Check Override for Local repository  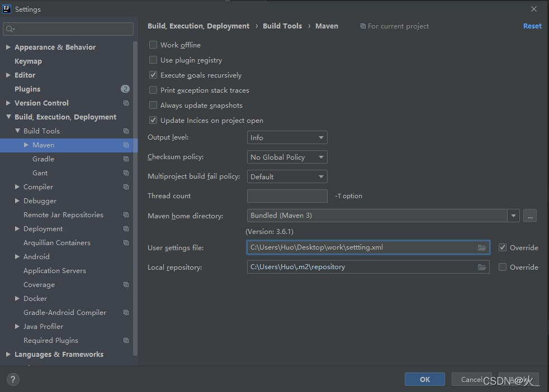pos(503,267)
